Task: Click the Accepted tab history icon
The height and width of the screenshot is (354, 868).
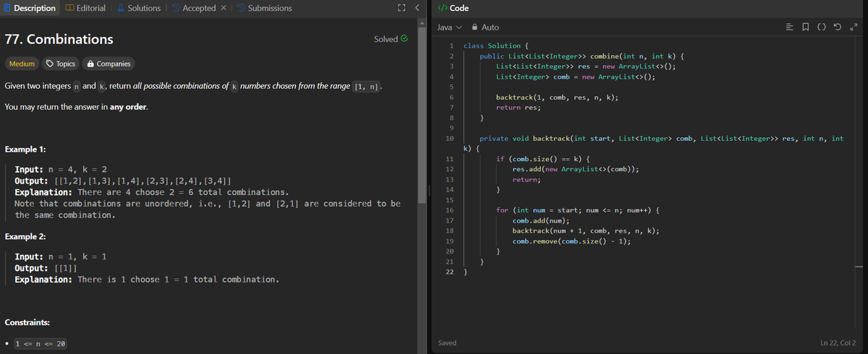Action: click(x=176, y=8)
